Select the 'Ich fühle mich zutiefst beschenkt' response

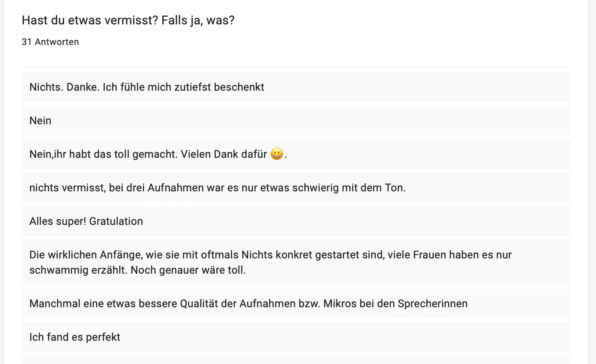click(147, 87)
